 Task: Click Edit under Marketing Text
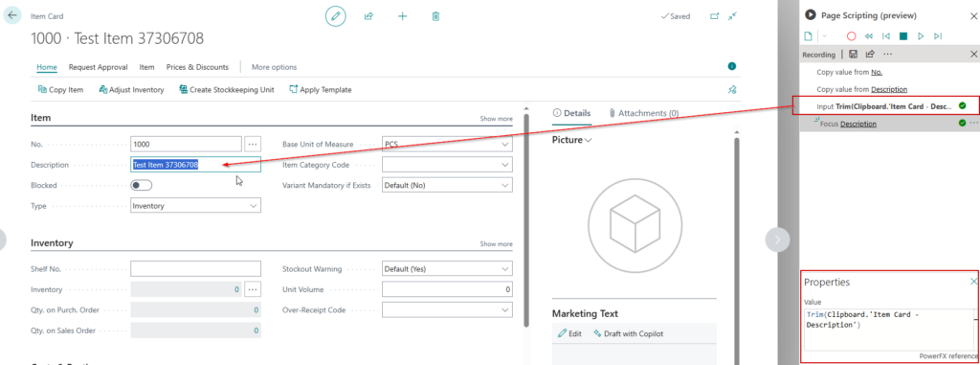click(569, 333)
